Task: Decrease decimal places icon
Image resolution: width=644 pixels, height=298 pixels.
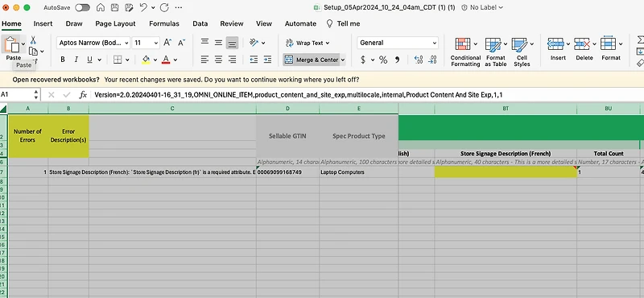Action: point(432,60)
